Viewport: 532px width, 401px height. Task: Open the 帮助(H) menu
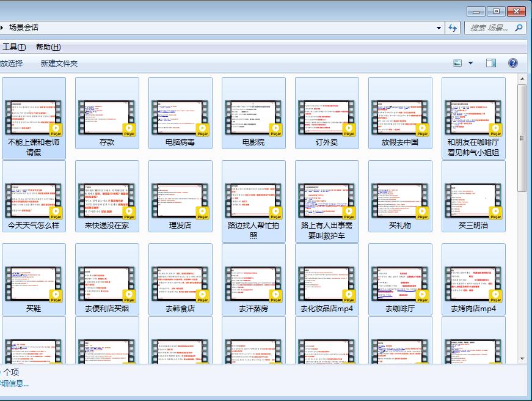point(48,47)
